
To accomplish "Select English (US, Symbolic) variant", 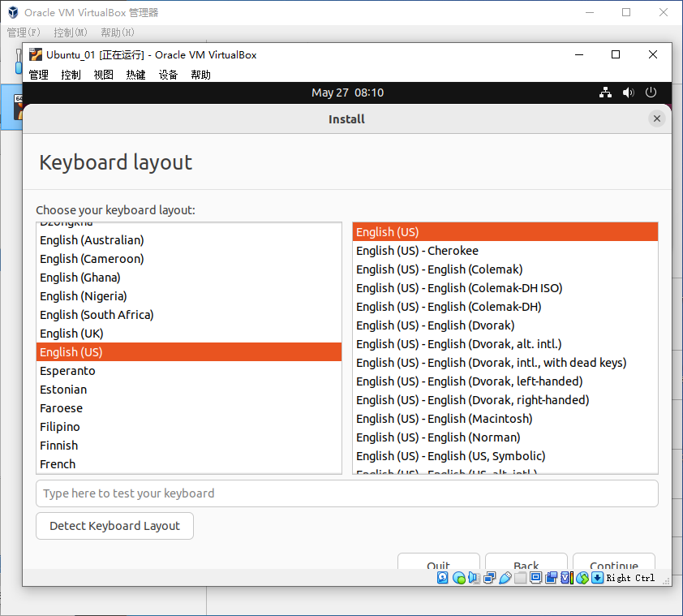I will (x=505, y=456).
